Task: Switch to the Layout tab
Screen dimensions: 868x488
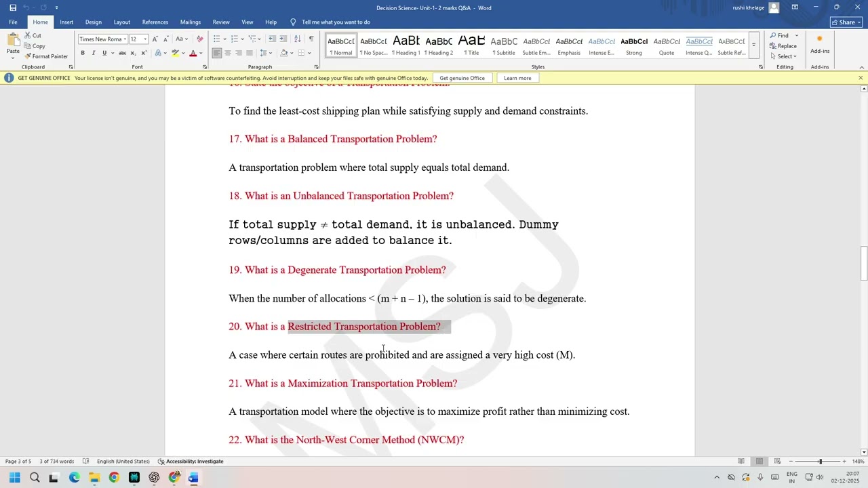Action: (122, 22)
